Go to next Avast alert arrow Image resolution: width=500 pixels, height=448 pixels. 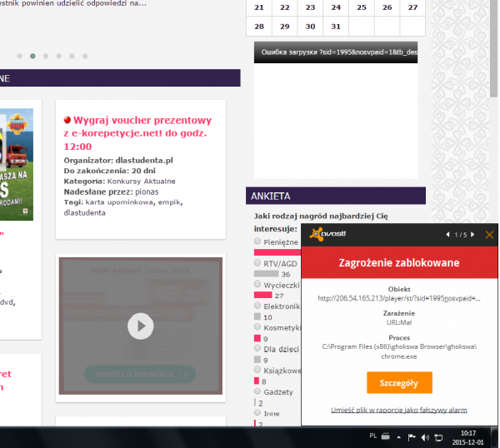[474, 235]
